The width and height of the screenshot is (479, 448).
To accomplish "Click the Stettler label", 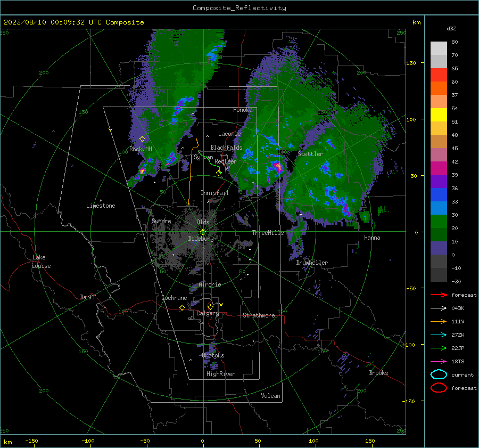I will click(310, 154).
